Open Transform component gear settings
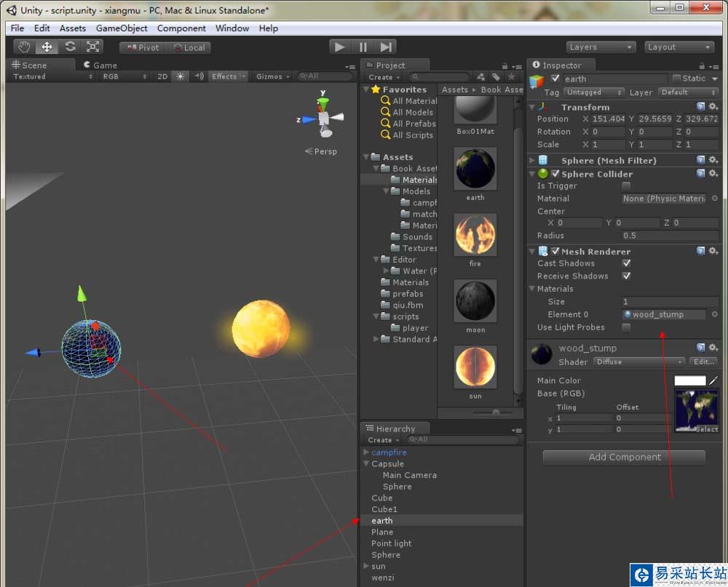The image size is (728, 587). click(x=713, y=107)
